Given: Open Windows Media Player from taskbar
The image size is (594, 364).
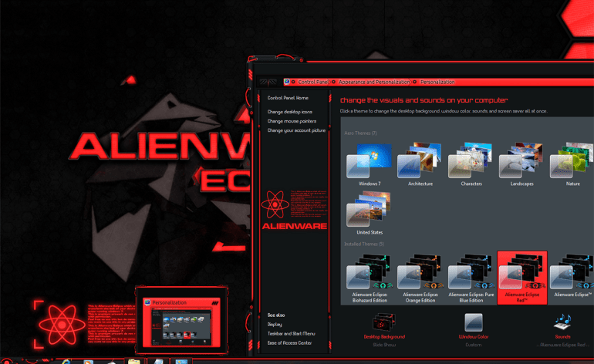Looking at the screenshot, I should [x=88, y=362].
